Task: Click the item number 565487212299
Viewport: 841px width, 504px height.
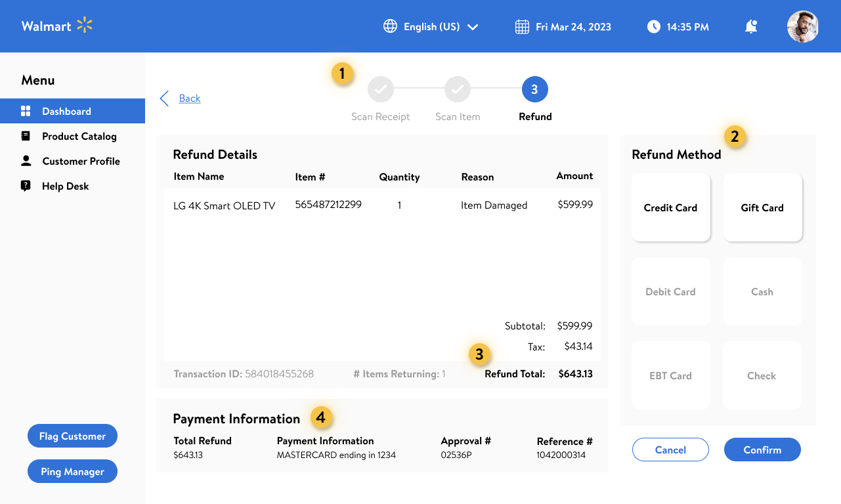Action: point(328,204)
